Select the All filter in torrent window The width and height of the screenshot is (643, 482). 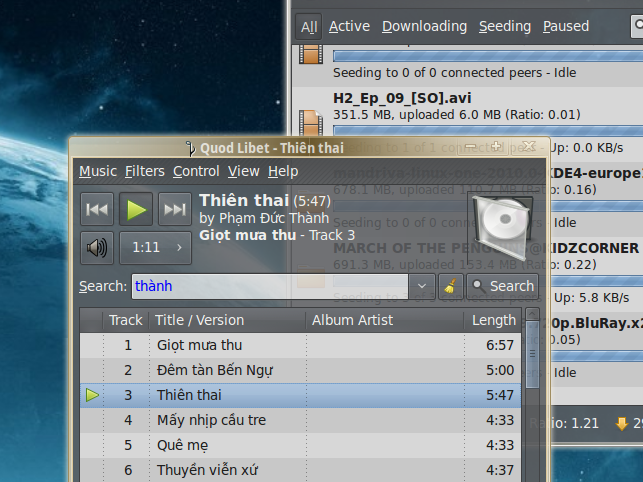click(x=309, y=27)
